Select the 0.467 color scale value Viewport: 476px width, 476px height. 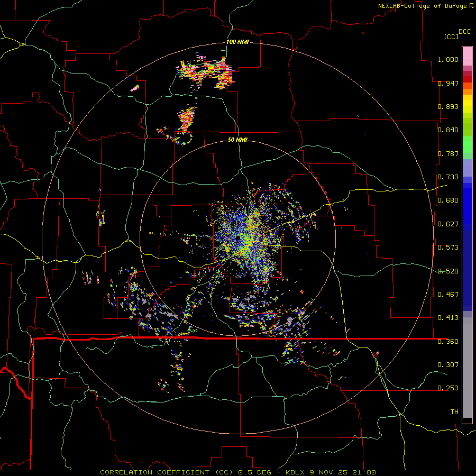click(x=448, y=295)
